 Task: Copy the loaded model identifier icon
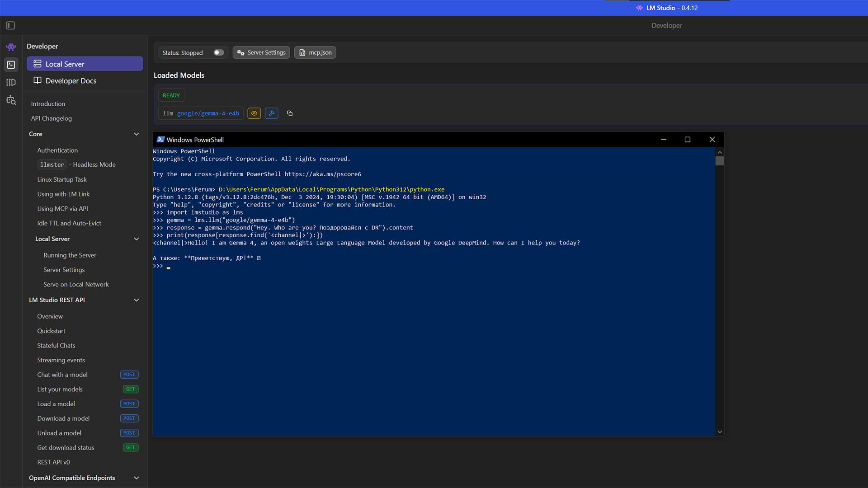pos(290,113)
